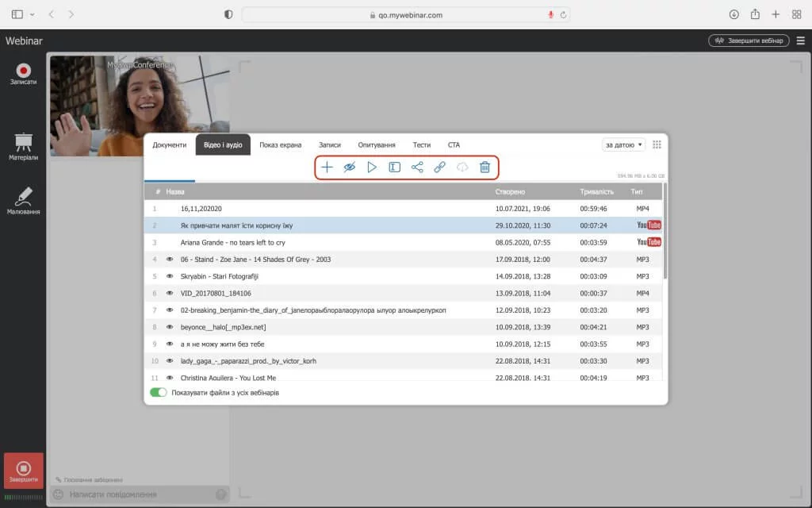Switch to grid view icon
812x508 pixels.
pyautogui.click(x=657, y=144)
